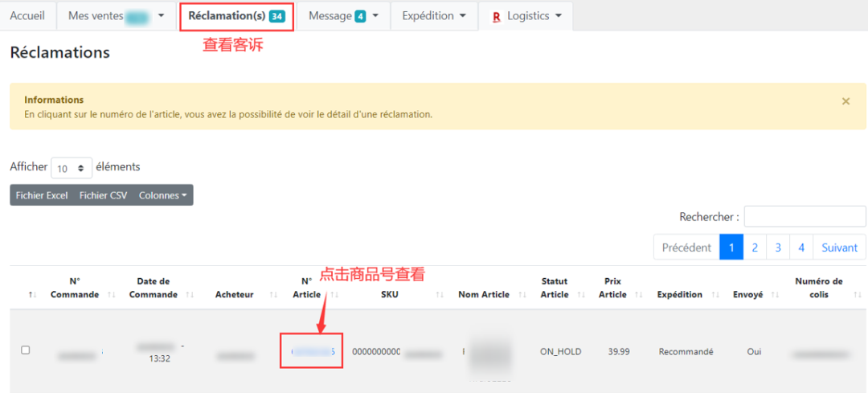Go to pagination page 3
Screen dimensions: 868x393
point(778,248)
